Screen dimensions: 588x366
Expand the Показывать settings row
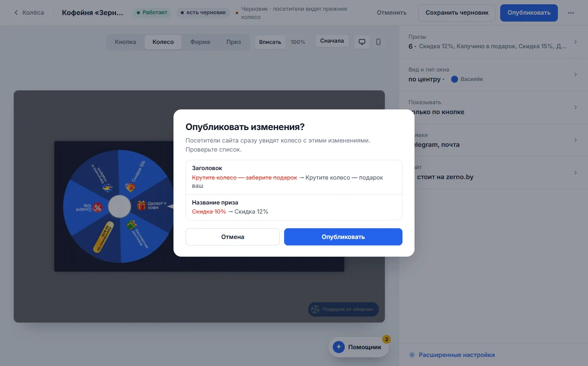tap(493, 108)
